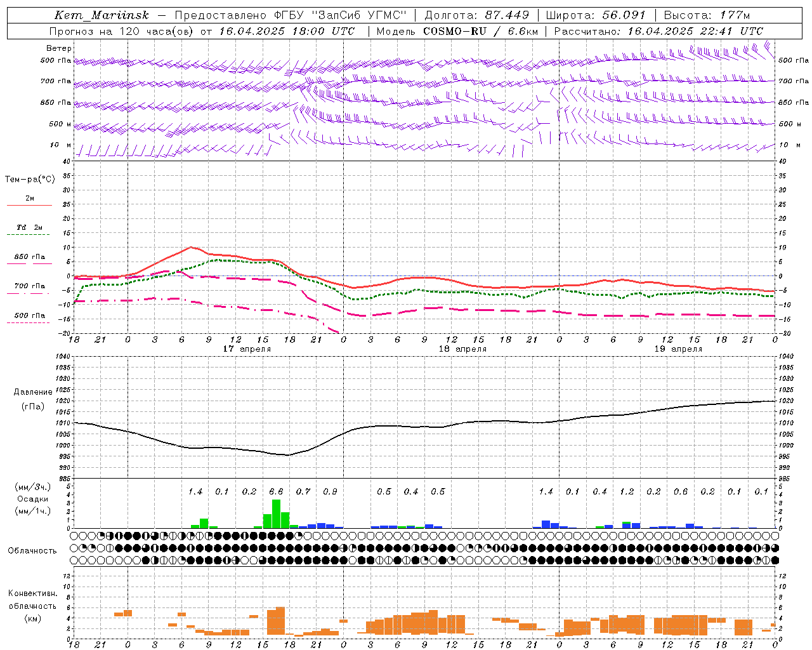Click the Облачность cloud cover label

tap(32, 551)
